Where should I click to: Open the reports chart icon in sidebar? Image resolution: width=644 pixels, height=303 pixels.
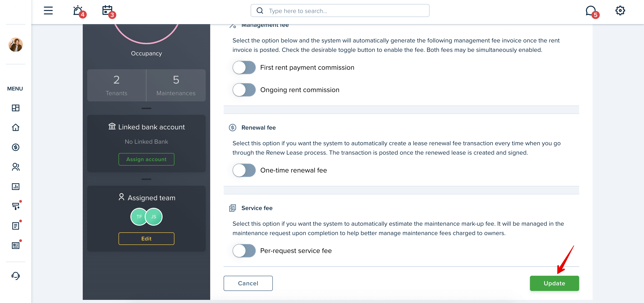(15, 186)
